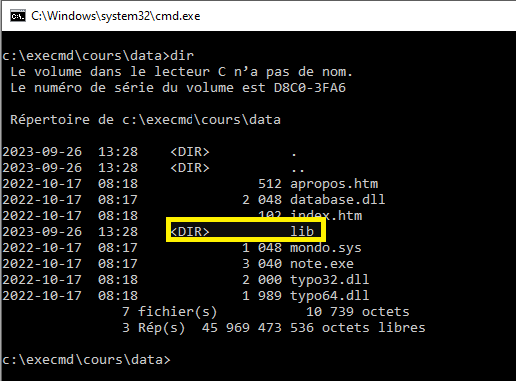Click the dir command text
Screen dimensions: 516x381
coord(182,55)
